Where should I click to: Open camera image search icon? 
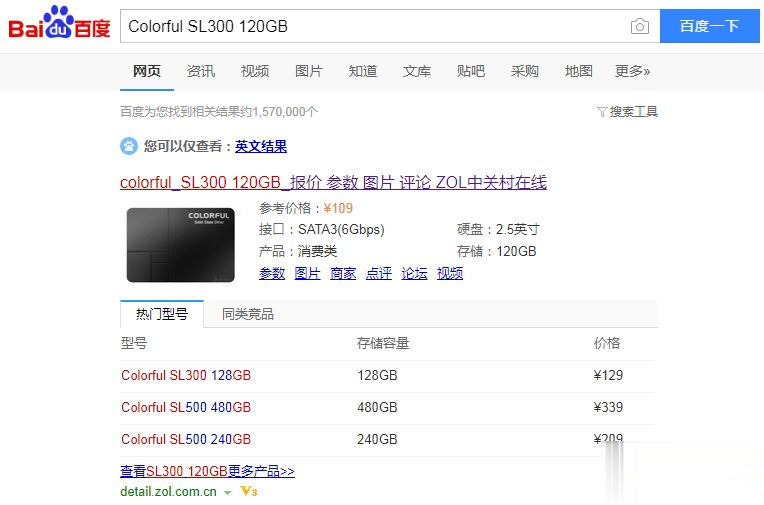(x=640, y=26)
